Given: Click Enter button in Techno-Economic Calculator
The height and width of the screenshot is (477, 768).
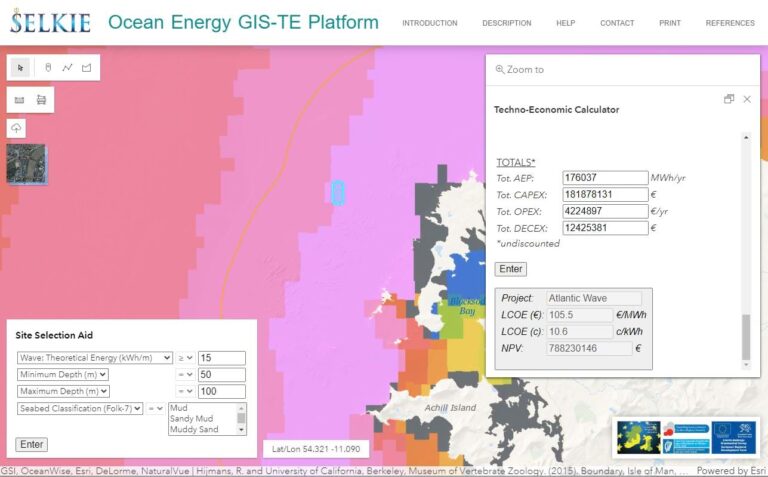Looking at the screenshot, I should coord(511,269).
